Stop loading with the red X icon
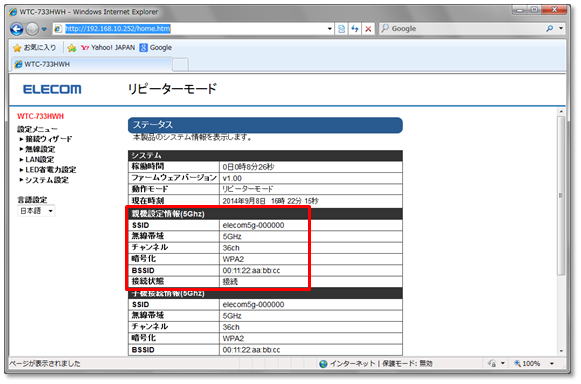 pos(368,29)
